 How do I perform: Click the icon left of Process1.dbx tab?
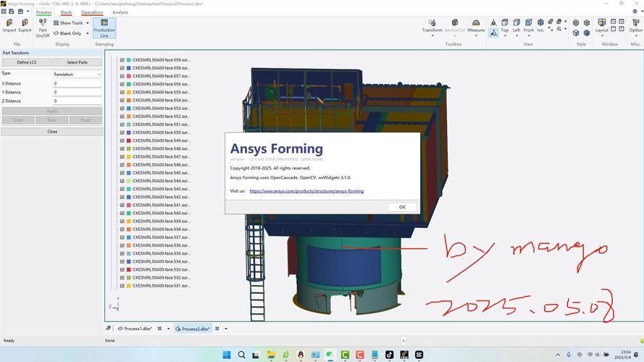[109, 329]
